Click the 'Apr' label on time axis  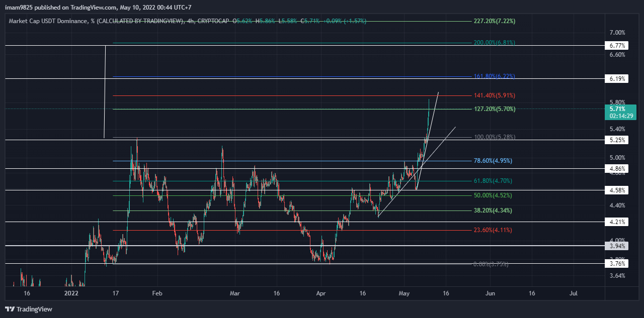pos(321,293)
